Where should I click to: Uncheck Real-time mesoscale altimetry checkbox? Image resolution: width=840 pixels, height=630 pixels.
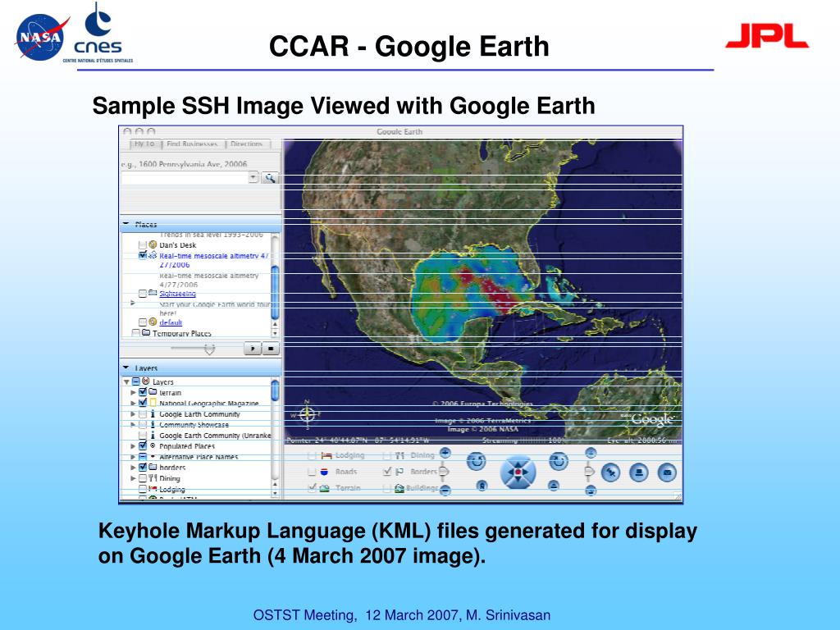[143, 256]
